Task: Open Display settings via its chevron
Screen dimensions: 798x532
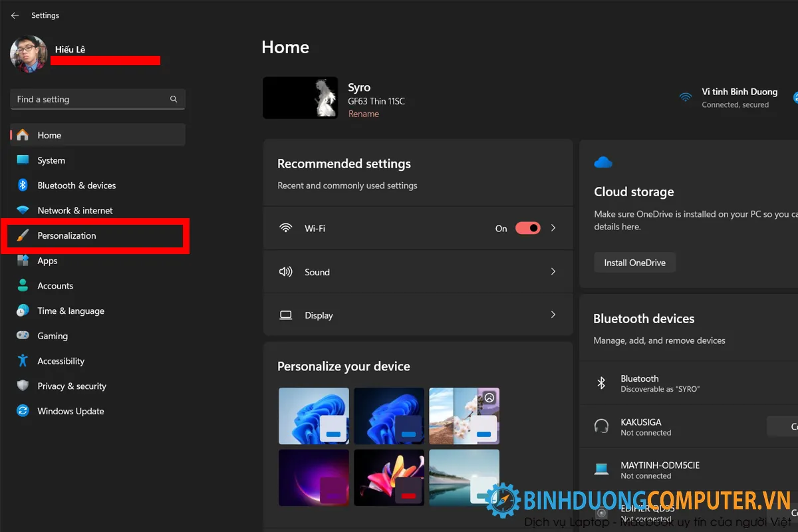Action: pos(553,315)
